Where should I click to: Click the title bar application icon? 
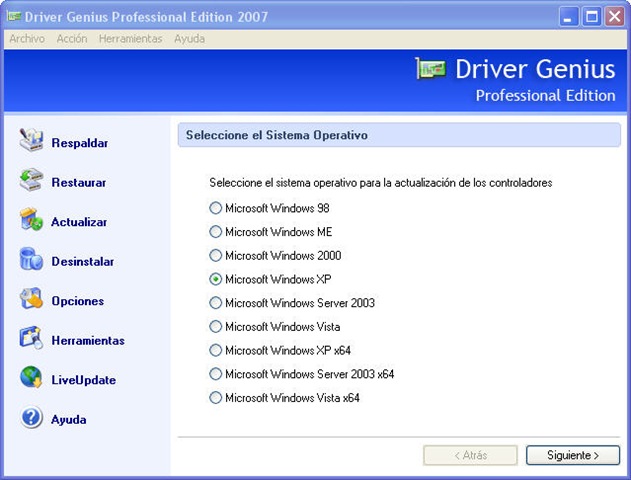(x=14, y=16)
